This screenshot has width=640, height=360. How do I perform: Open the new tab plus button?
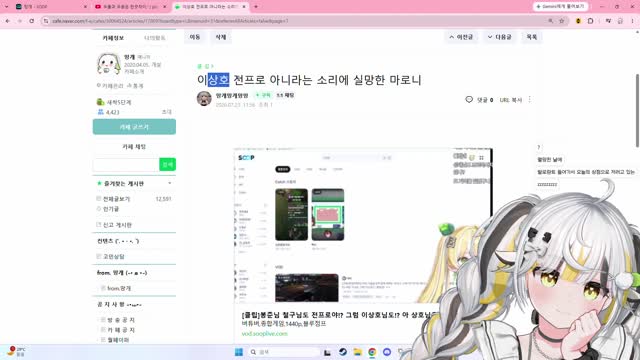click(x=256, y=7)
